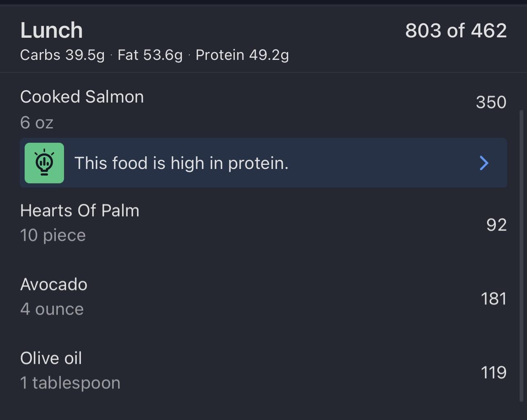Select the 803 of 462 calorie total
This screenshot has height=420, width=527.
(x=456, y=31)
